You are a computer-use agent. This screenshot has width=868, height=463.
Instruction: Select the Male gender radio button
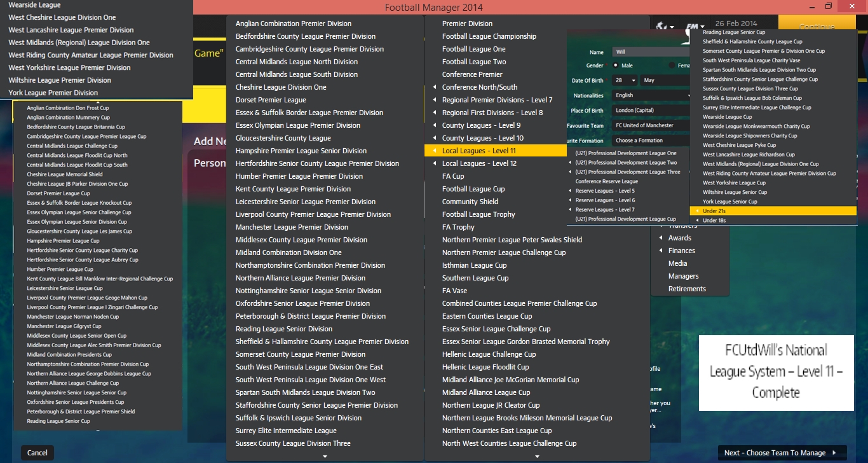pos(616,66)
